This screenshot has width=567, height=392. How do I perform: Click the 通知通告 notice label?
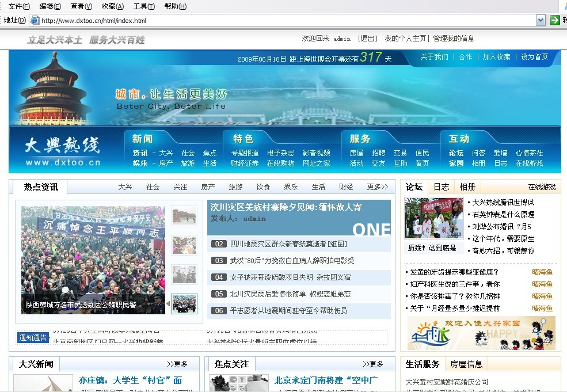click(33, 337)
